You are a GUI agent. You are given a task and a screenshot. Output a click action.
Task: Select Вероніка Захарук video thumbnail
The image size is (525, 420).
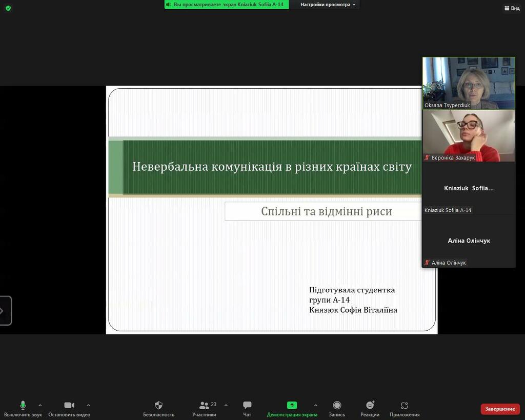[x=469, y=136]
